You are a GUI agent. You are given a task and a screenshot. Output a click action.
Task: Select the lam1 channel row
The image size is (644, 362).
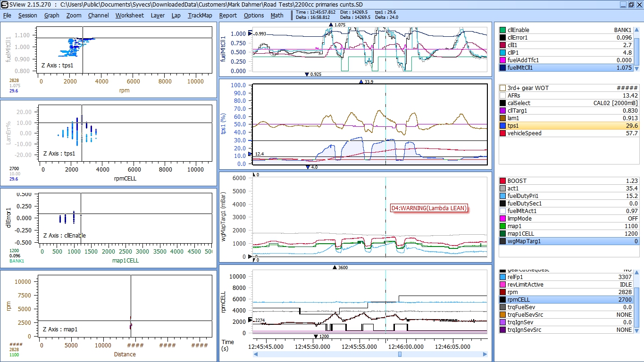(x=569, y=118)
